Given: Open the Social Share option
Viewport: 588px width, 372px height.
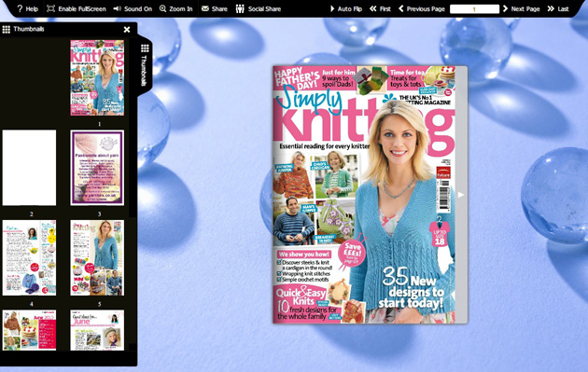Looking at the screenshot, I should pyautogui.click(x=259, y=8).
